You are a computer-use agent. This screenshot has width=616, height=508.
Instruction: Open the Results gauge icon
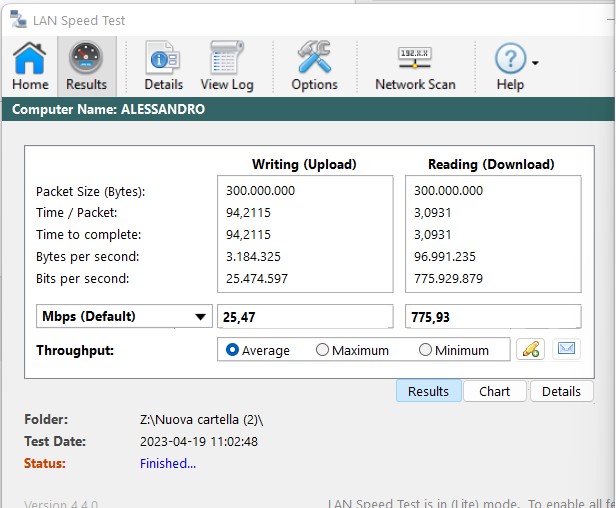[x=86, y=66]
